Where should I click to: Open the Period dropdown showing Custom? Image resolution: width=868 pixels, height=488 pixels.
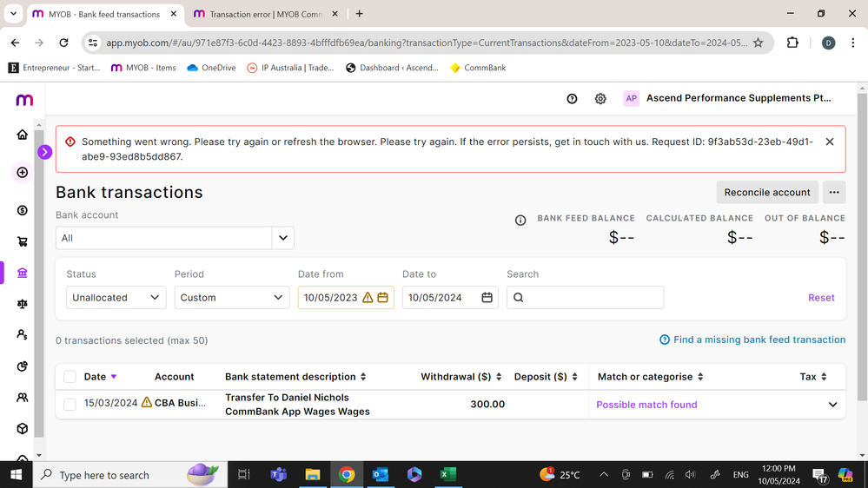tap(231, 298)
